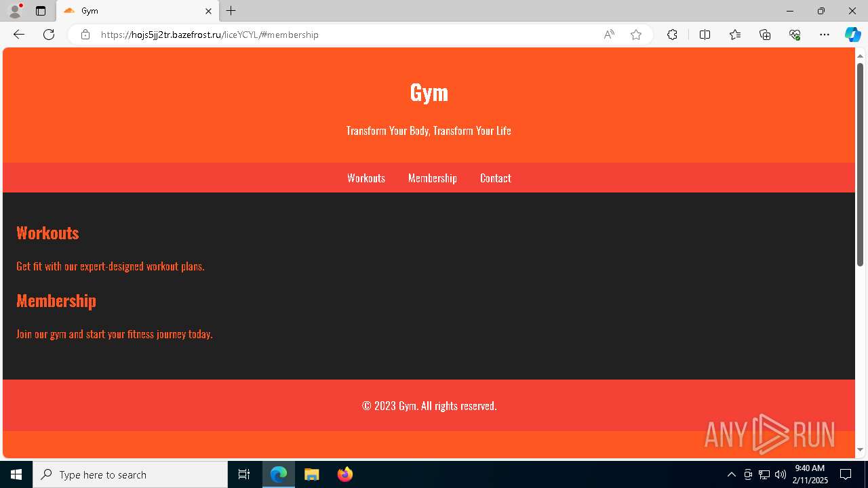Add this page to favorites star
The image size is (868, 488).
(x=636, y=35)
